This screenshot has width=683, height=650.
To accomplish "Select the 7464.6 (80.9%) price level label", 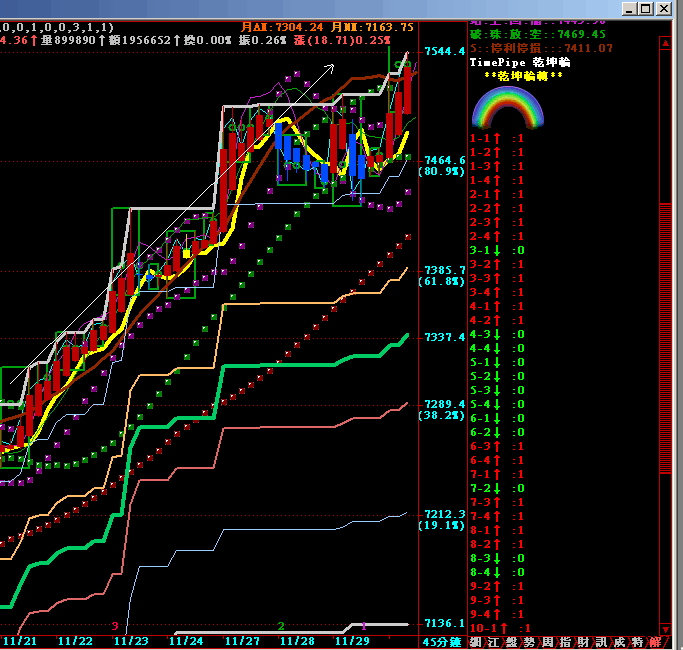I will click(x=444, y=165).
